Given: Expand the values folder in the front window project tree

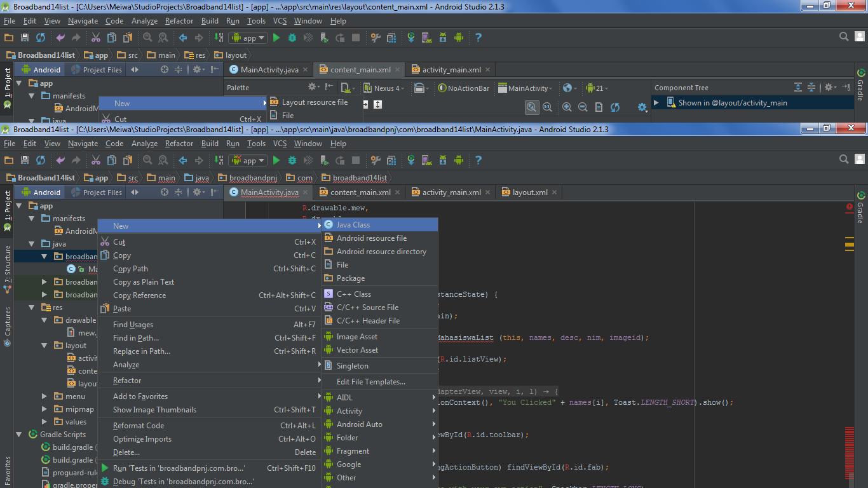Looking at the screenshot, I should pyautogui.click(x=44, y=422).
